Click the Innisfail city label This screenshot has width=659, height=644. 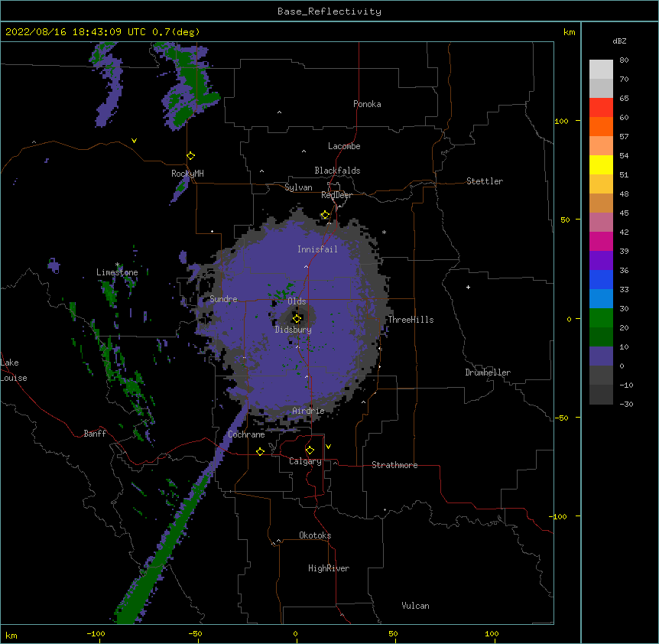(317, 249)
